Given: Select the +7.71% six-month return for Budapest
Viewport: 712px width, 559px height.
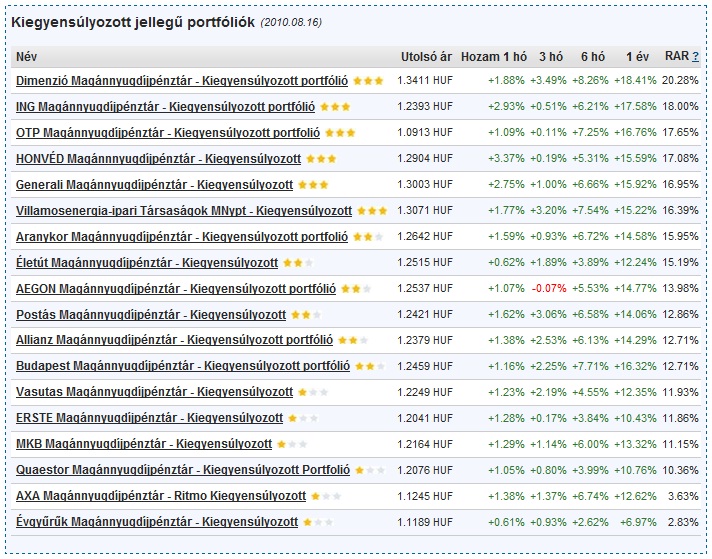Looking at the screenshot, I should pyautogui.click(x=590, y=366).
